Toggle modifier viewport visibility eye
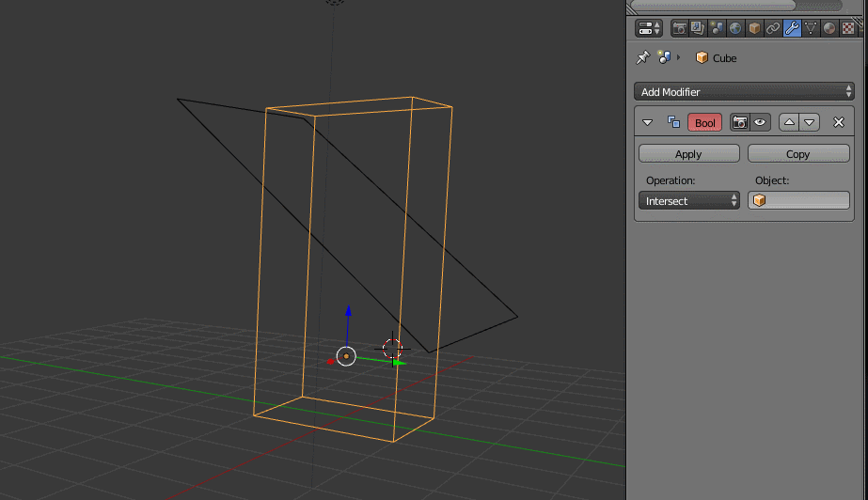Image resolution: width=868 pixels, height=500 pixels. (x=760, y=123)
